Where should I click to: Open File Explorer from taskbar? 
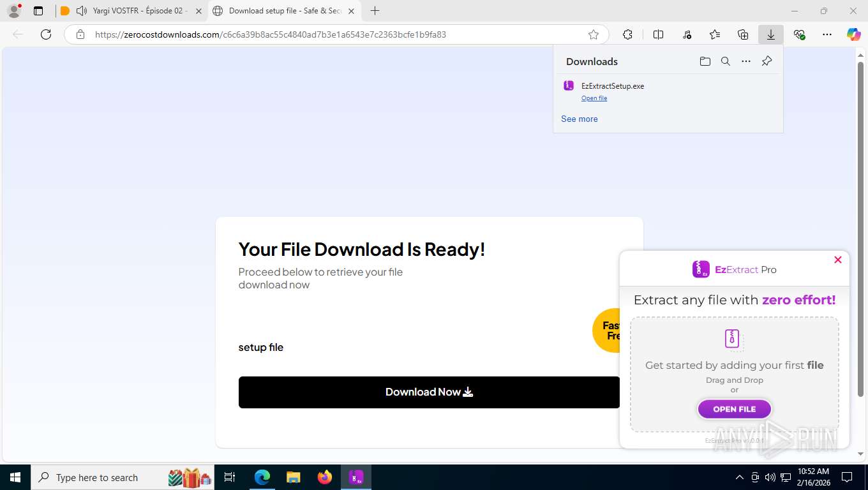pyautogui.click(x=294, y=477)
